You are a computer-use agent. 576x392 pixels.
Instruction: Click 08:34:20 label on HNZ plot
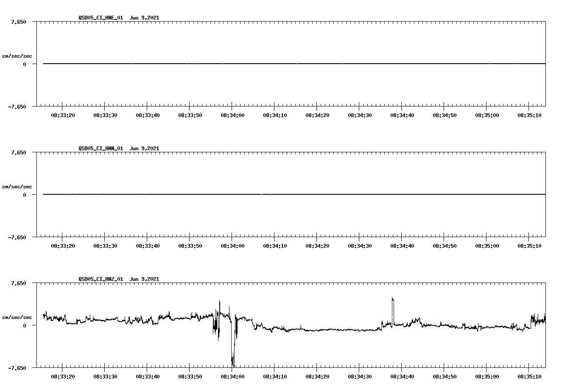pyautogui.click(x=317, y=377)
